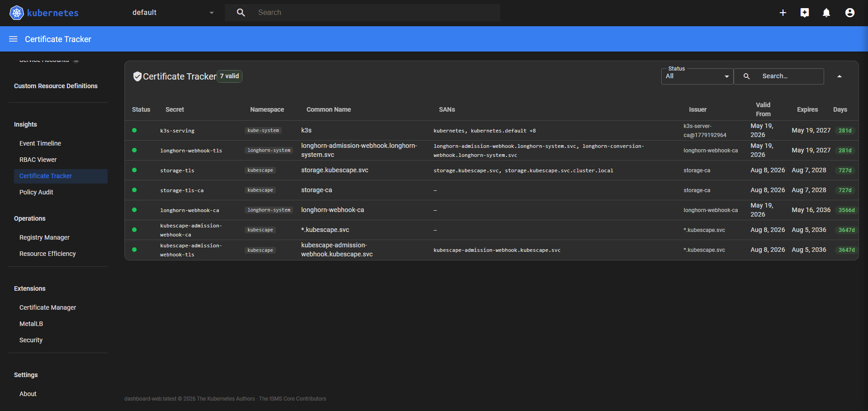Click the longhorn-webhook-tls secret name

[x=191, y=151]
